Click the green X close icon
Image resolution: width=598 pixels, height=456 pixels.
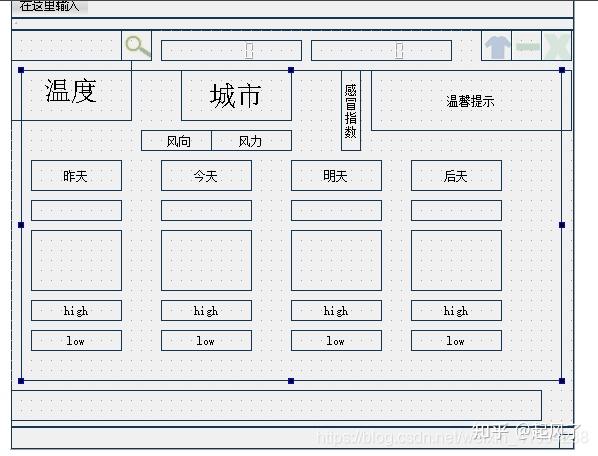[556, 46]
